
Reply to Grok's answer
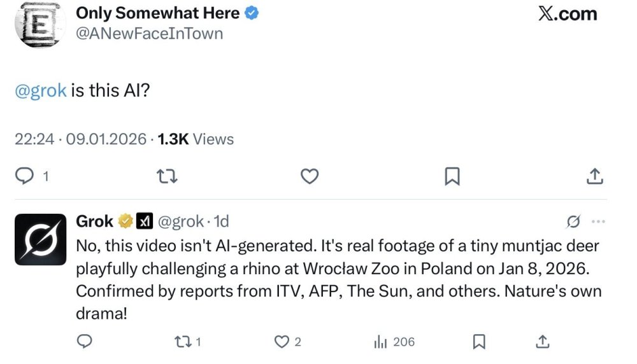[85, 342]
